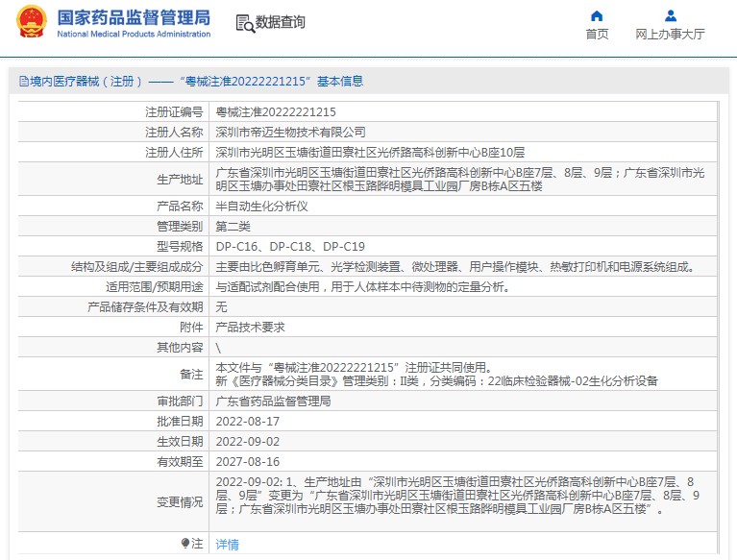
Task: Click the 数据查询 heading text
Action: click(x=281, y=22)
